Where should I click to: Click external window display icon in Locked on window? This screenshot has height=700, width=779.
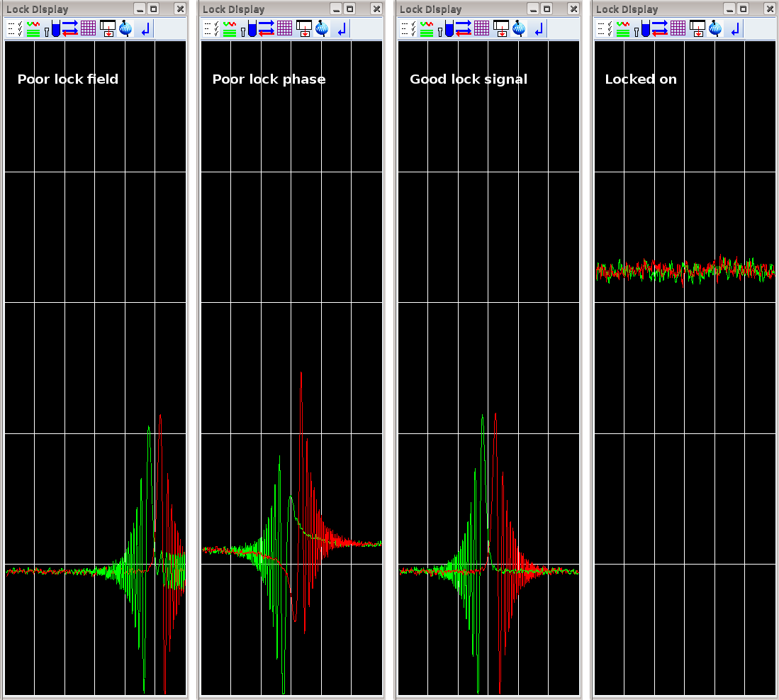[x=697, y=29]
